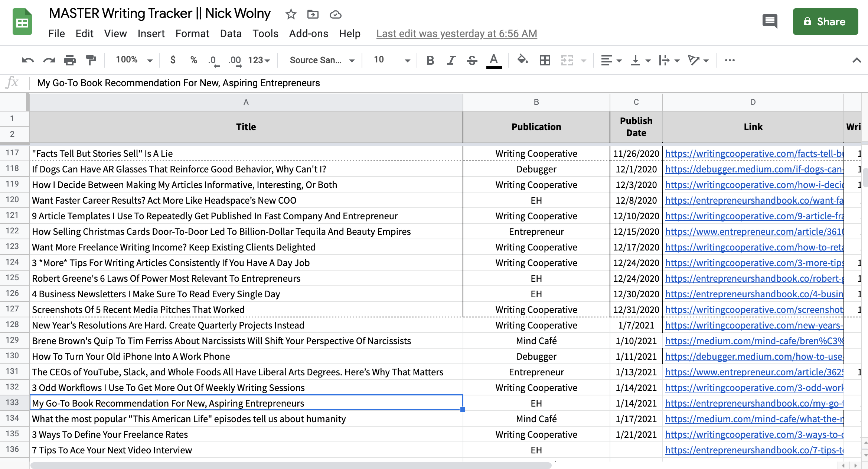Click the Fill color bucket icon

coord(522,59)
